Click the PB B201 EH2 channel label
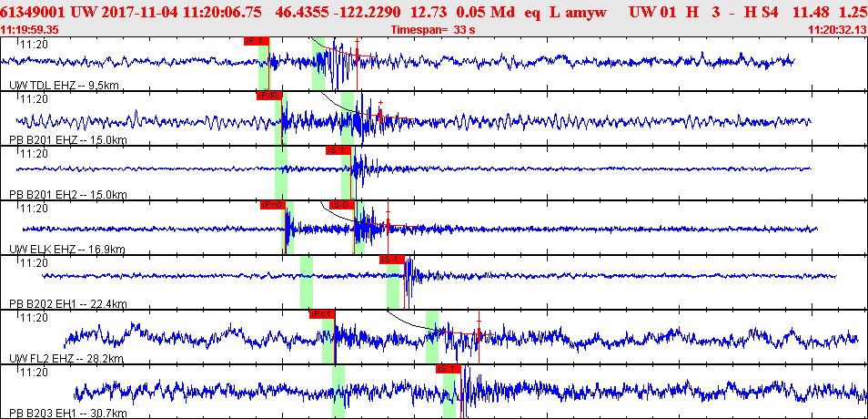Viewport: 868px width, 419px height. pyautogui.click(x=67, y=195)
